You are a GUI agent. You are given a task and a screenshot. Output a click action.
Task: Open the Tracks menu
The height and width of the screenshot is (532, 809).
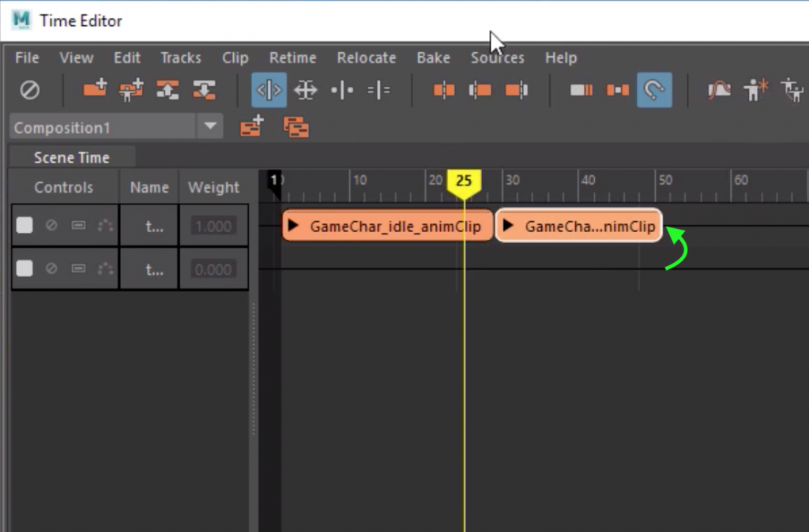pos(180,58)
